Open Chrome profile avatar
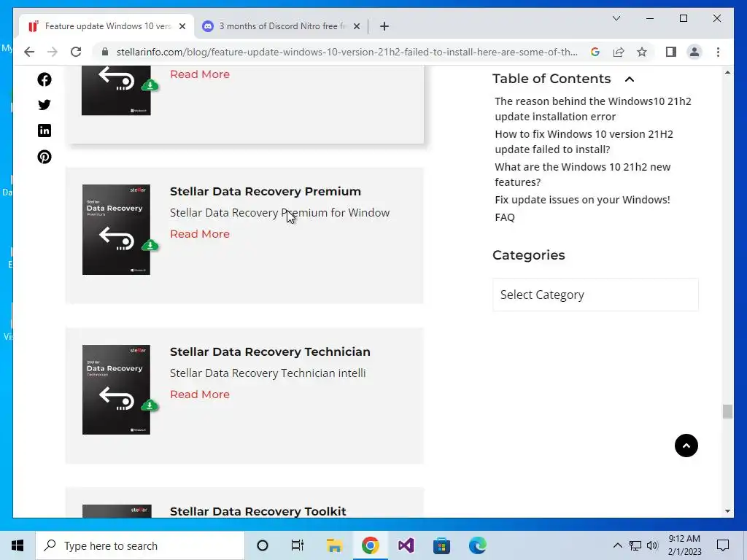Viewport: 747px width, 560px height. click(x=694, y=52)
